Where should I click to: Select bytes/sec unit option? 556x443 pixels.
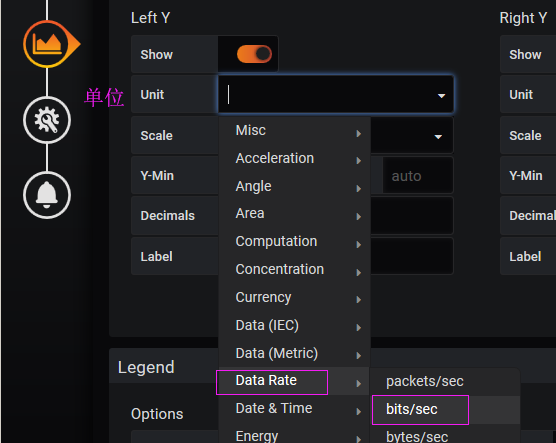(x=417, y=437)
